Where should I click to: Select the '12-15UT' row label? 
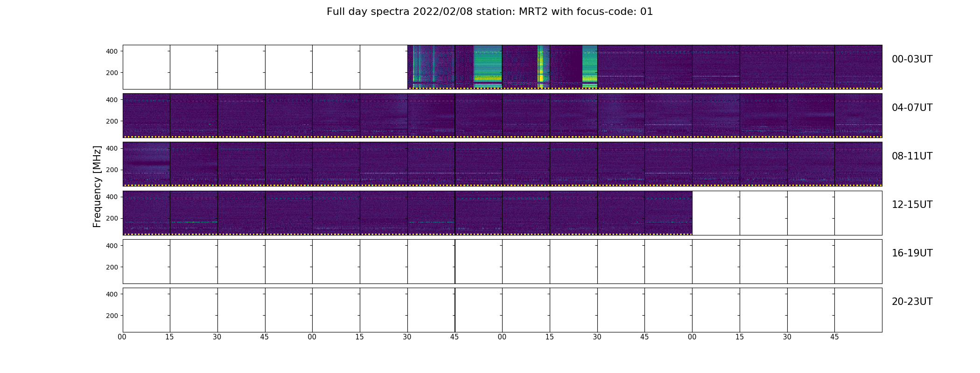click(912, 205)
